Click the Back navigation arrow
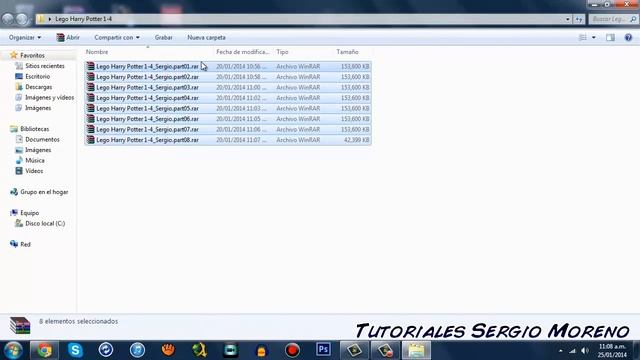The image size is (640, 360). 8,19
